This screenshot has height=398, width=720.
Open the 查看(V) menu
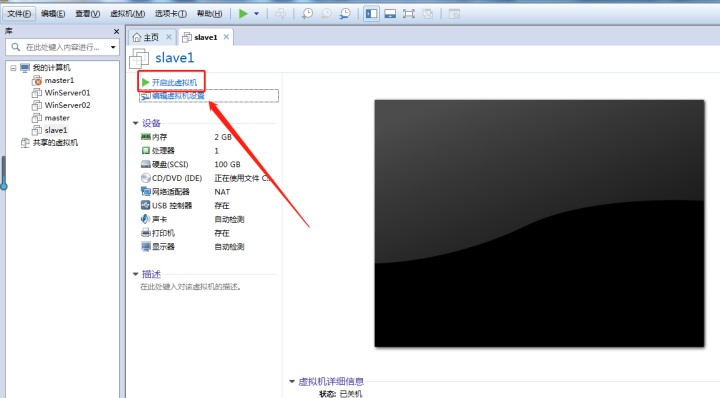pos(87,14)
